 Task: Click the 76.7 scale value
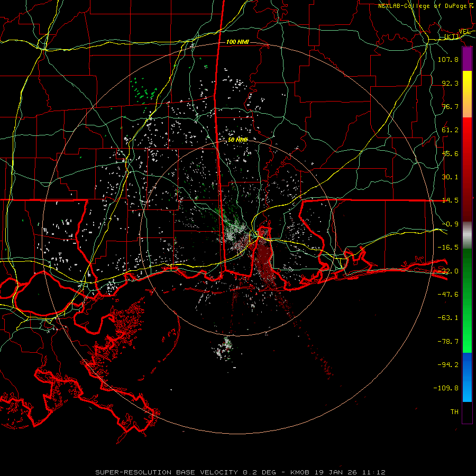click(450, 106)
